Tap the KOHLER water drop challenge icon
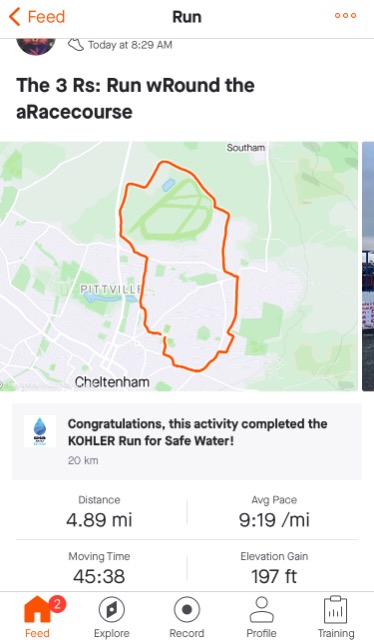 coord(40,431)
